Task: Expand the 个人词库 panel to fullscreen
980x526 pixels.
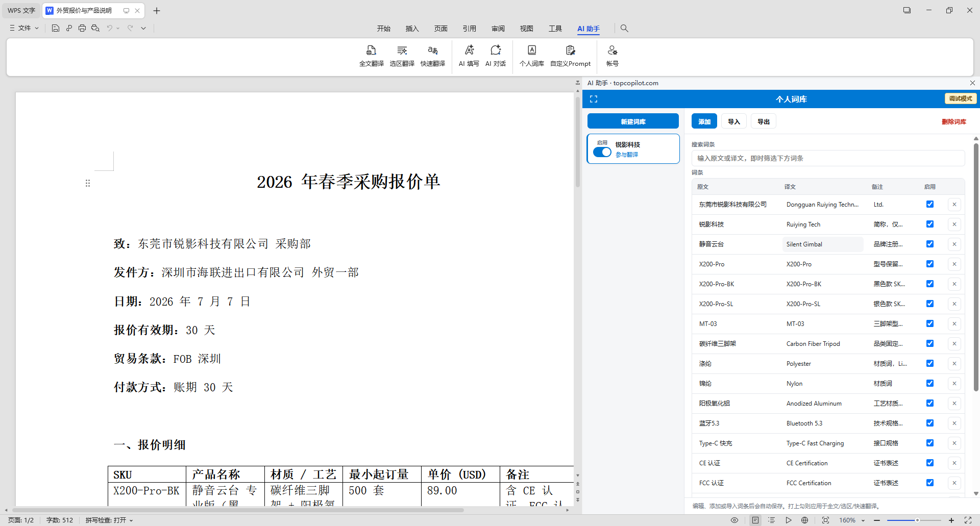Action: [x=594, y=99]
